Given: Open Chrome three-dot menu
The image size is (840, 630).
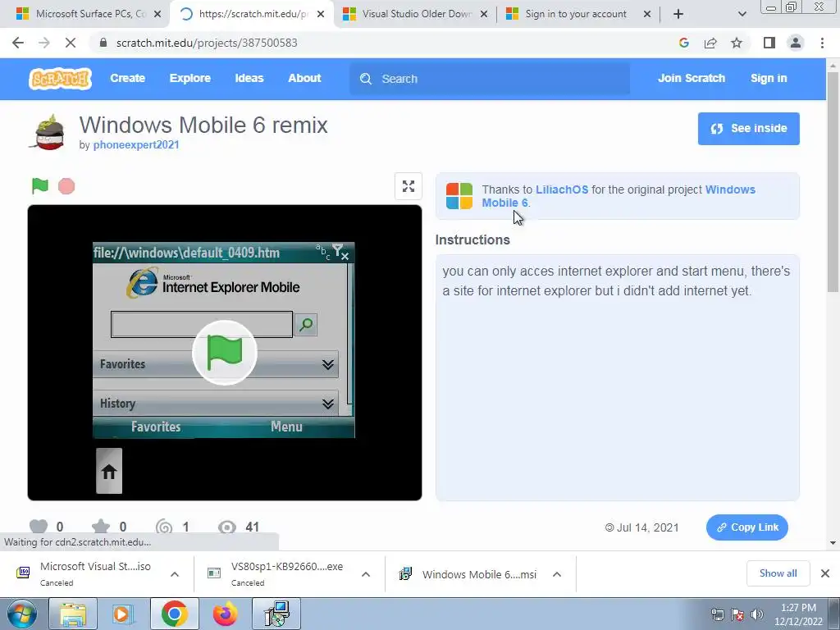Looking at the screenshot, I should point(822,43).
